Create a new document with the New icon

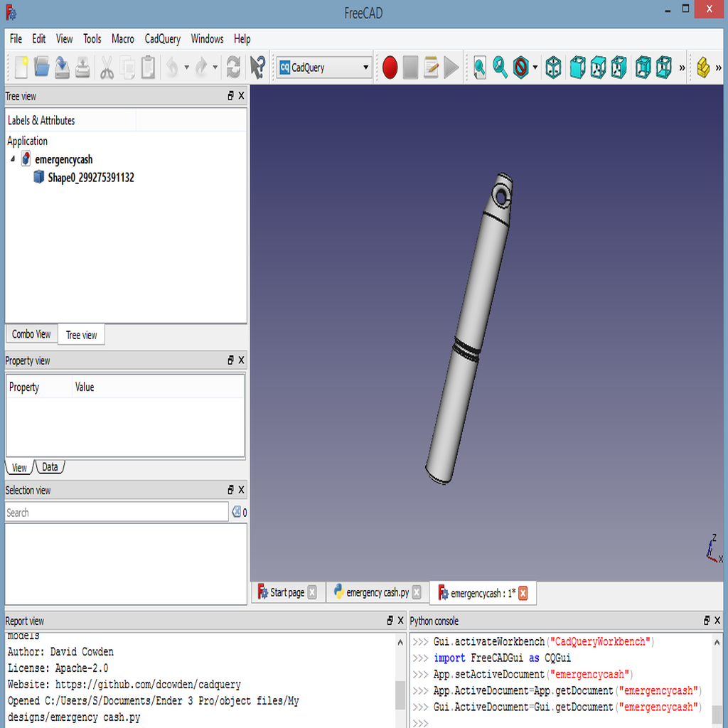pos(21,68)
